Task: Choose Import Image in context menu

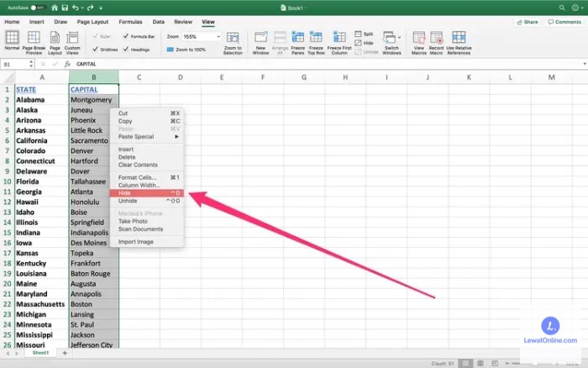Action: (147, 242)
